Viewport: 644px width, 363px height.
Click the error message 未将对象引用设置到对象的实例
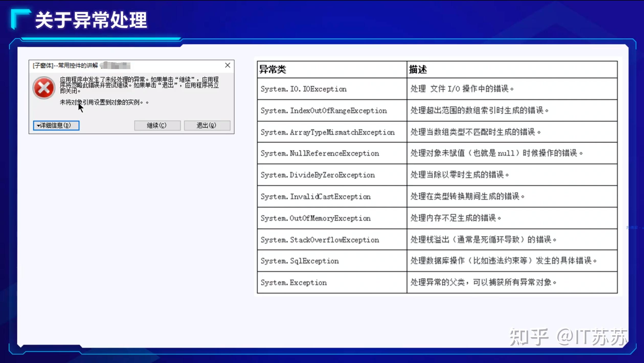(102, 102)
